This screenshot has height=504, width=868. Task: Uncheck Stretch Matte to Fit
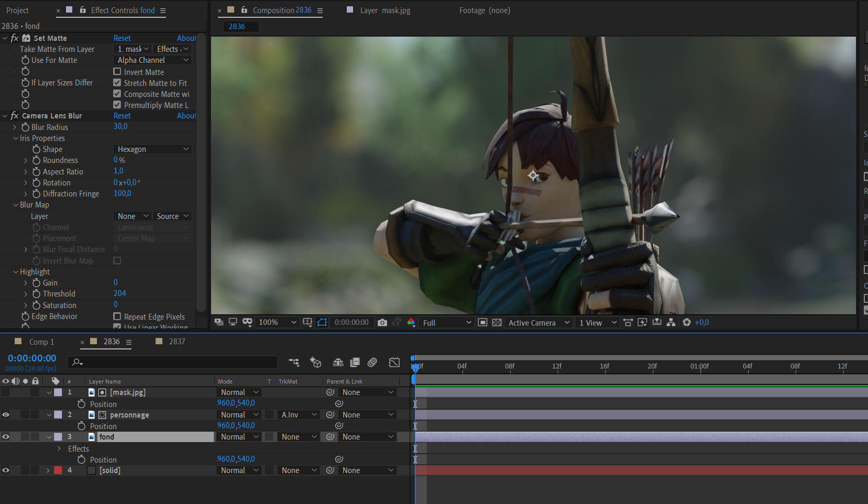(117, 83)
